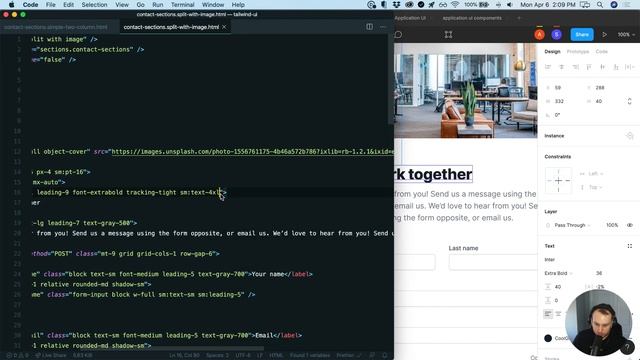Open Pass Through blend mode dropdown
Viewport: 640px width, 360px height.
[572, 225]
